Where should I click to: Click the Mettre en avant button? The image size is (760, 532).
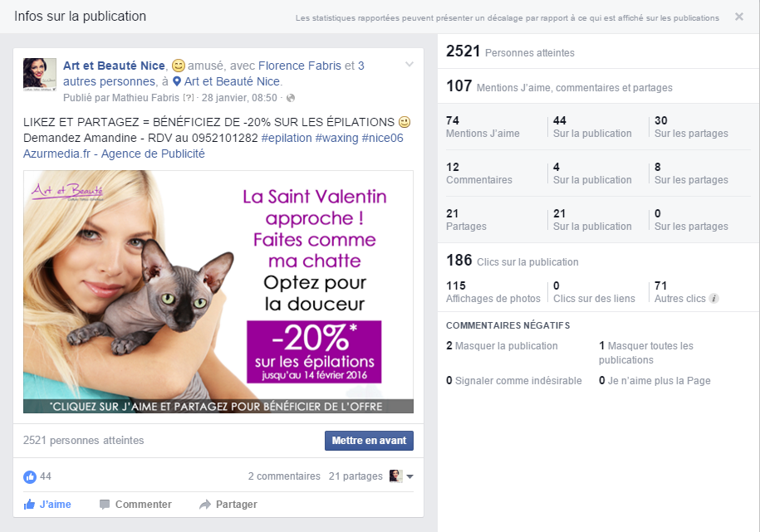[369, 441]
